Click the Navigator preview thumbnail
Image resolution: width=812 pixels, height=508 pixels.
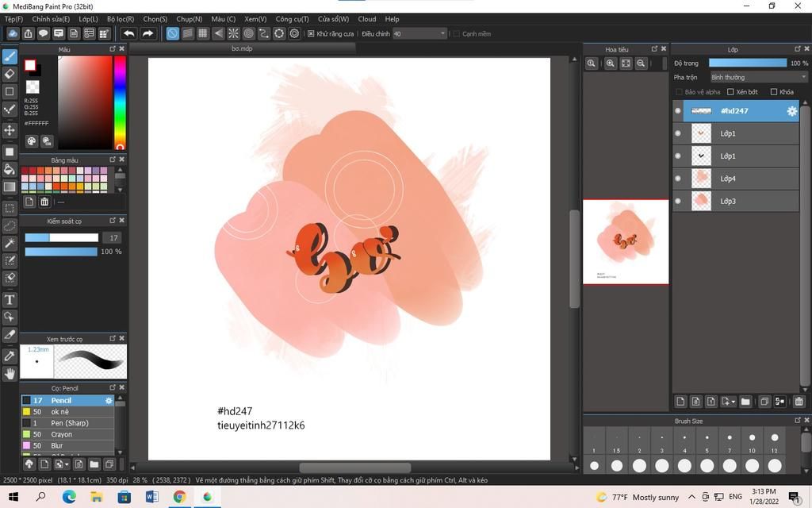(x=626, y=242)
